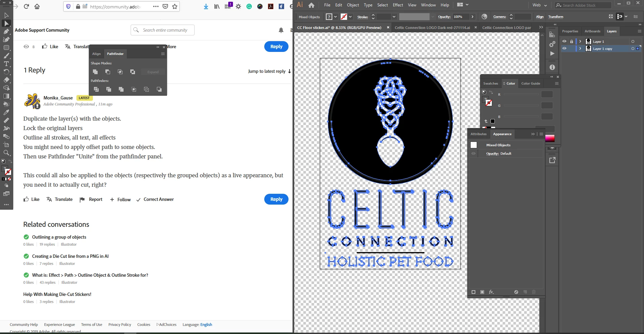This screenshot has height=334, width=644.
Task: Open 'Outlining a group of objects' conversation
Action: 59,237
